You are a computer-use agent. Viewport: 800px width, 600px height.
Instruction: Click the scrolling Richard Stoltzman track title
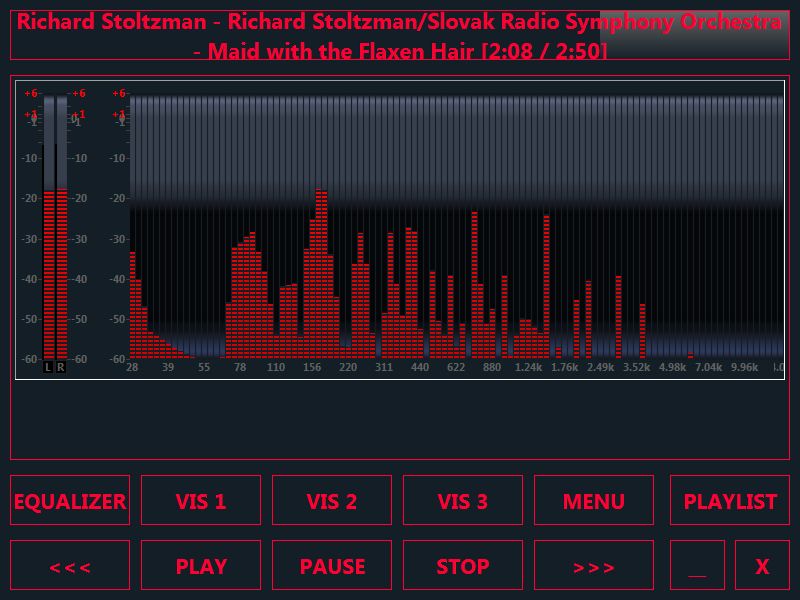pos(400,35)
